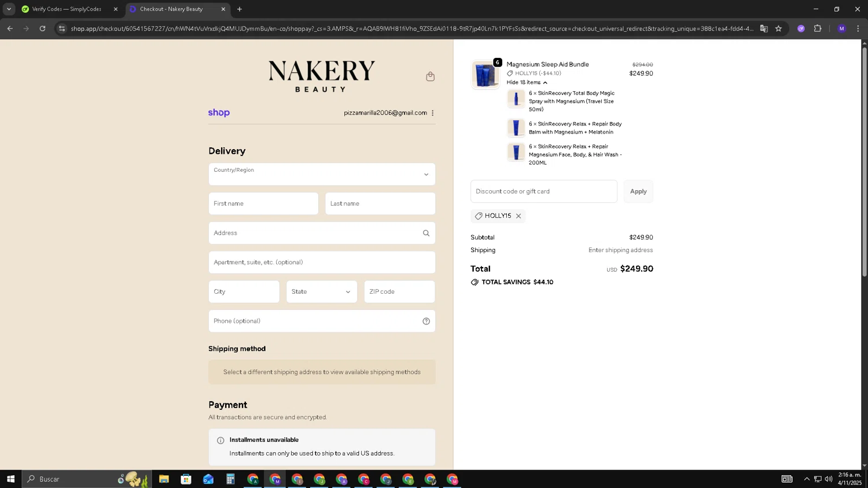Click the browser URL address bar
868x488 pixels.
[411, 28]
